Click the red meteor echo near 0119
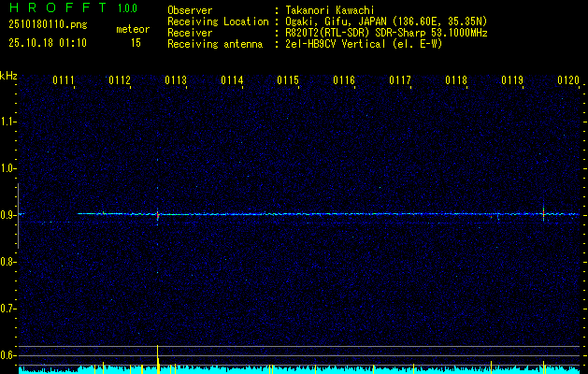Screen dimensions: 588x374 click(543, 213)
